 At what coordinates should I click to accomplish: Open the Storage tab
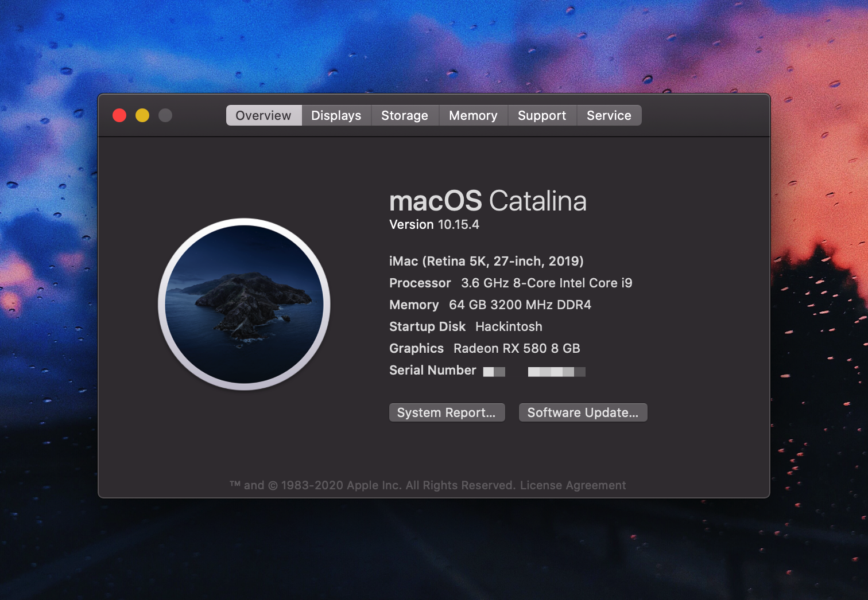405,115
